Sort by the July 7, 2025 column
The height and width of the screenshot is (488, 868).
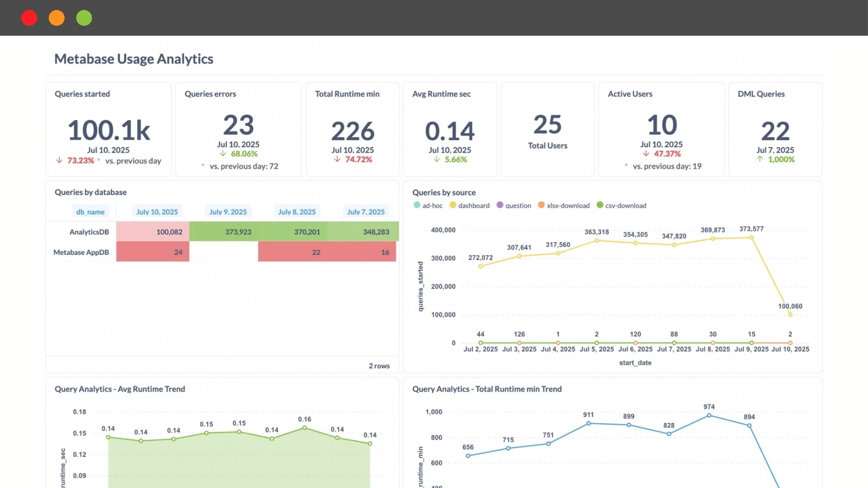366,212
